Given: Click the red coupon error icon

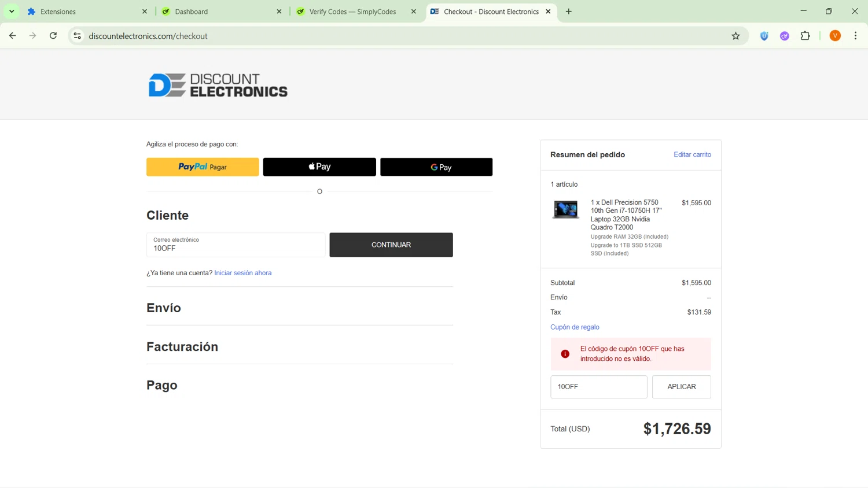Looking at the screenshot, I should click(x=565, y=354).
